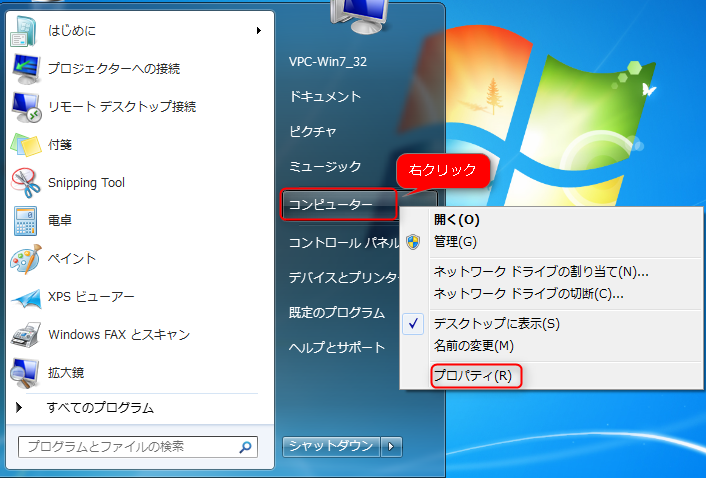This screenshot has height=478, width=706.
Task: Launch the Snipping Tool scissors icon
Action: click(x=26, y=183)
